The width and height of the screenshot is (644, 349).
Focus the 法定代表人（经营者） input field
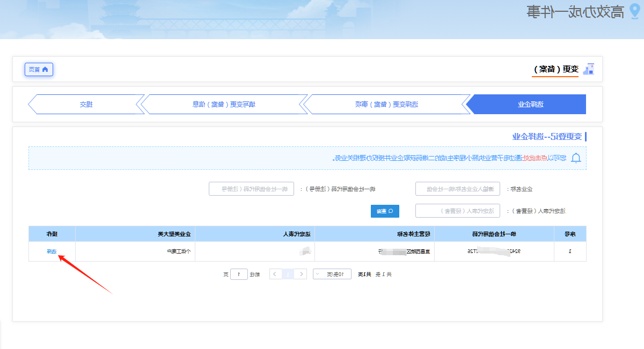pyautogui.click(x=458, y=211)
